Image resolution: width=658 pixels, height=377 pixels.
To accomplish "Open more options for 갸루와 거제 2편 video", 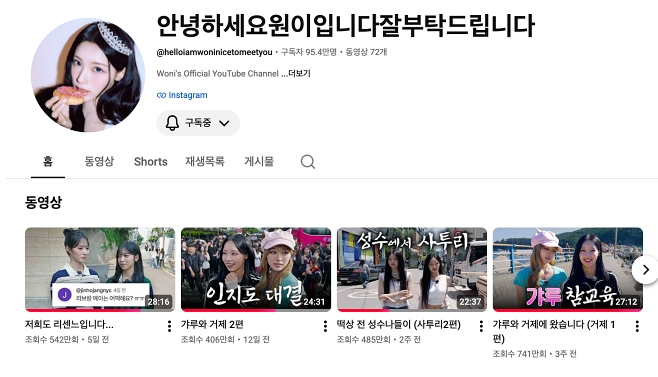I will tap(325, 326).
